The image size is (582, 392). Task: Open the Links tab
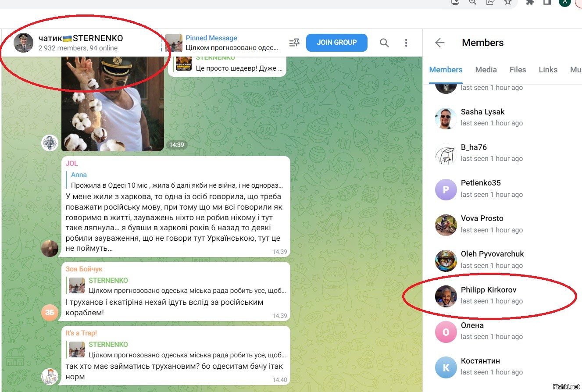coord(548,70)
